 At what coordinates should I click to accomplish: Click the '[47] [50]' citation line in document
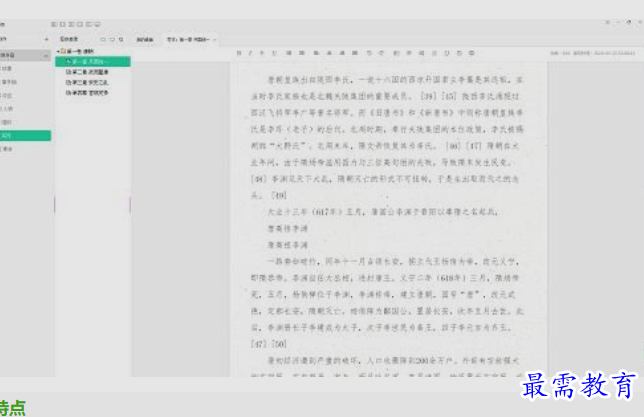(x=269, y=344)
